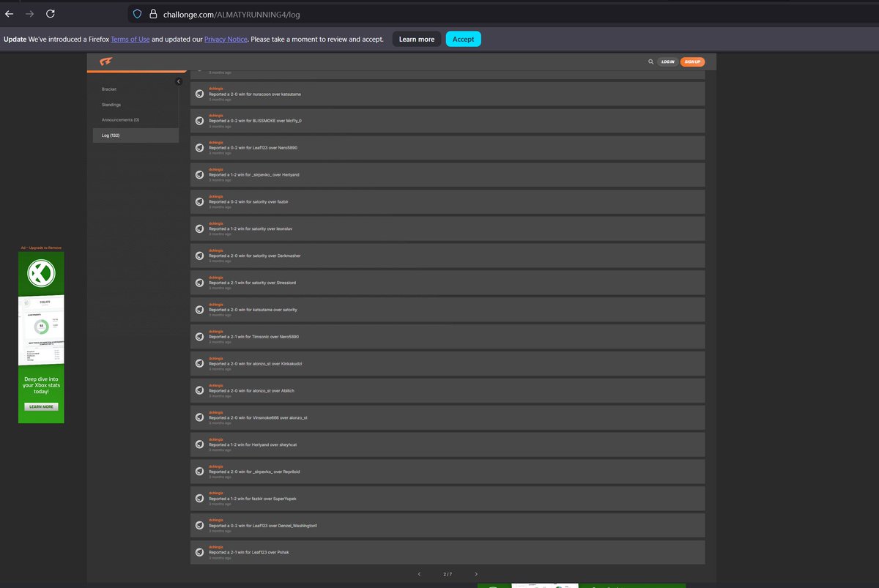Click the padlock icon in the address bar

152,14
